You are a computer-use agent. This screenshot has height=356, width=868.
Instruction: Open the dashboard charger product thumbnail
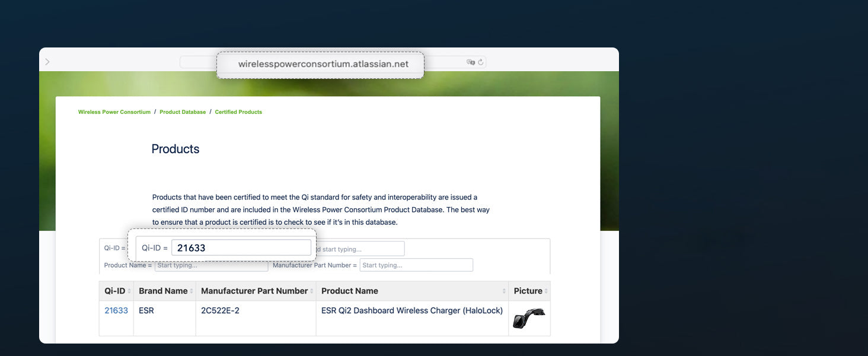click(528, 318)
